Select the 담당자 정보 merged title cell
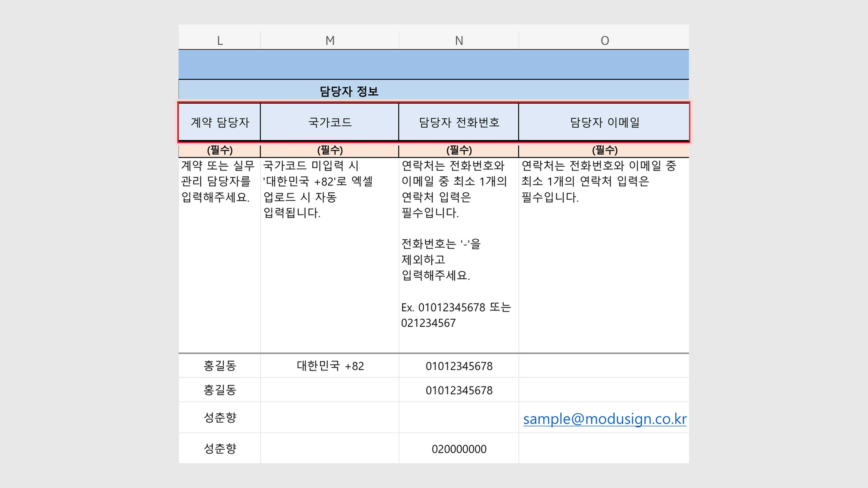868x488 pixels. click(349, 91)
